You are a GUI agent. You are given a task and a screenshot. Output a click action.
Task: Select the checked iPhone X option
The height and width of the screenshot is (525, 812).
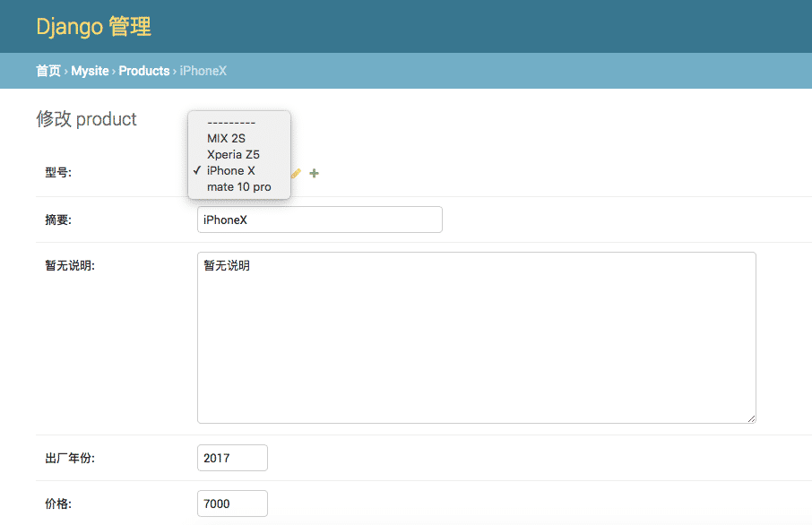tap(239, 170)
